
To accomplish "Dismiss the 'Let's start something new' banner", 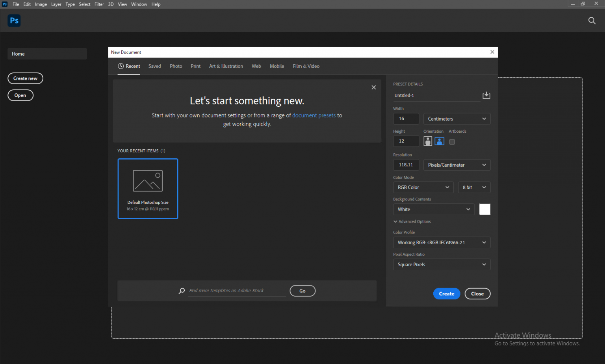I will tap(374, 87).
